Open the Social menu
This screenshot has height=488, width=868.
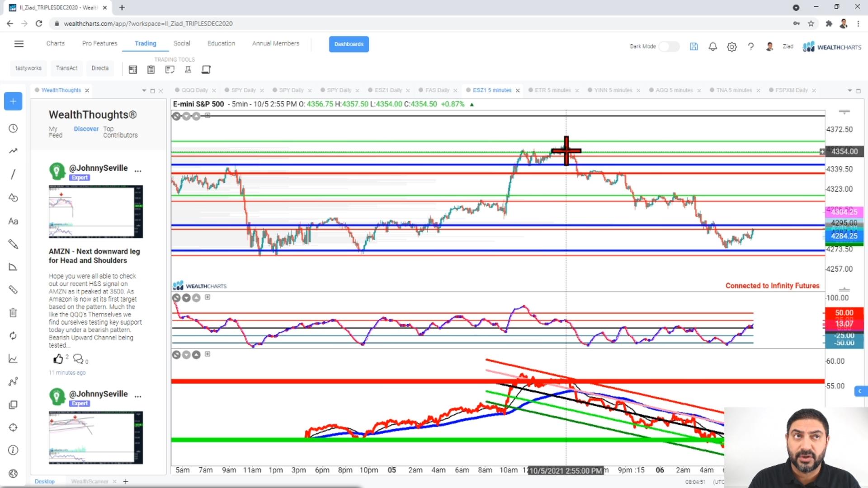(x=182, y=43)
